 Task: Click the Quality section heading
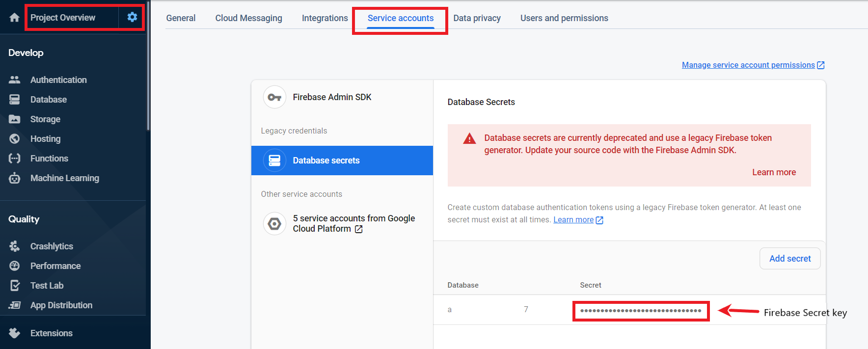tap(24, 219)
